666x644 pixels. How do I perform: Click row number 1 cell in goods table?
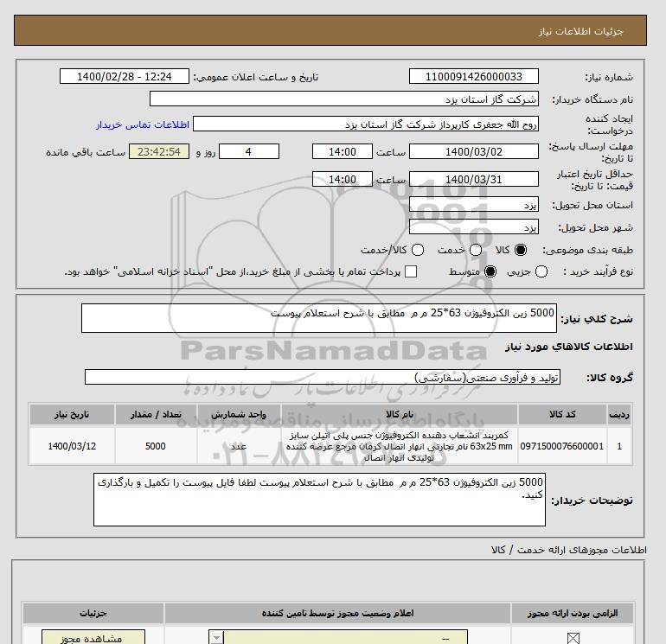click(619, 446)
